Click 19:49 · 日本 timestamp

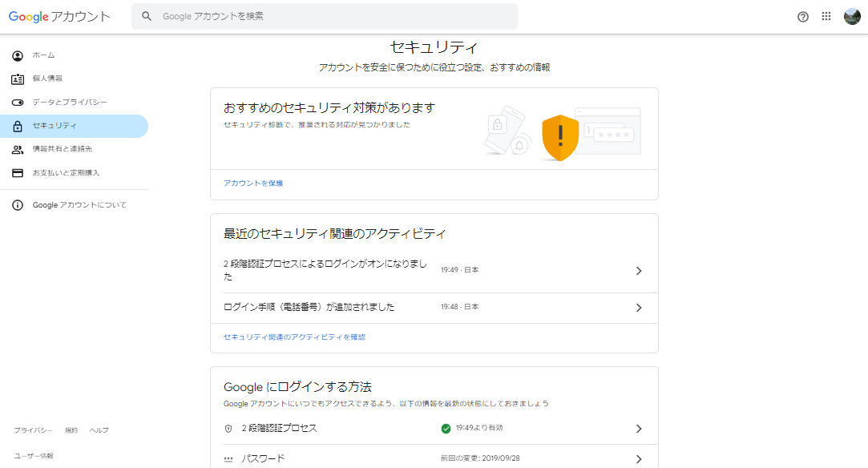coord(459,270)
